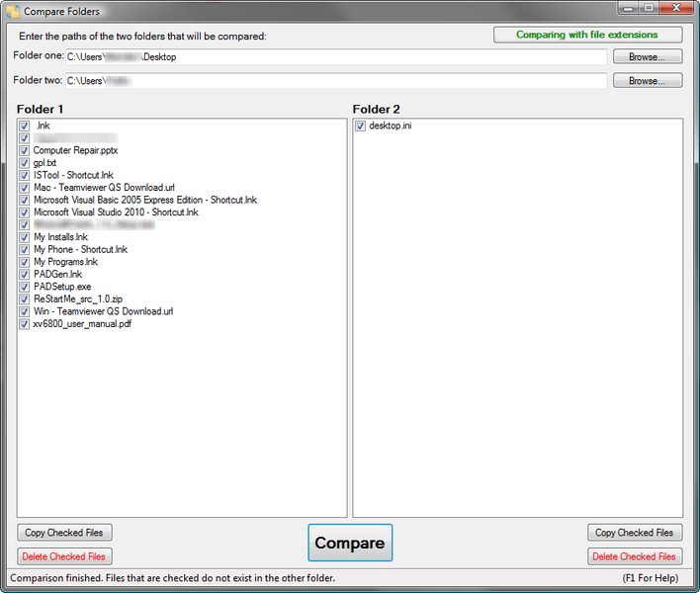The height and width of the screenshot is (593, 700).
Task: Maximize the Compare Folders window
Action: tap(649, 8)
